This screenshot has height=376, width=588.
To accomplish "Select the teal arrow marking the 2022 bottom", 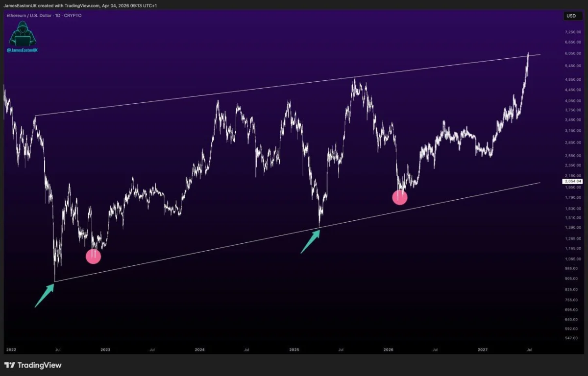I will click(x=44, y=296).
